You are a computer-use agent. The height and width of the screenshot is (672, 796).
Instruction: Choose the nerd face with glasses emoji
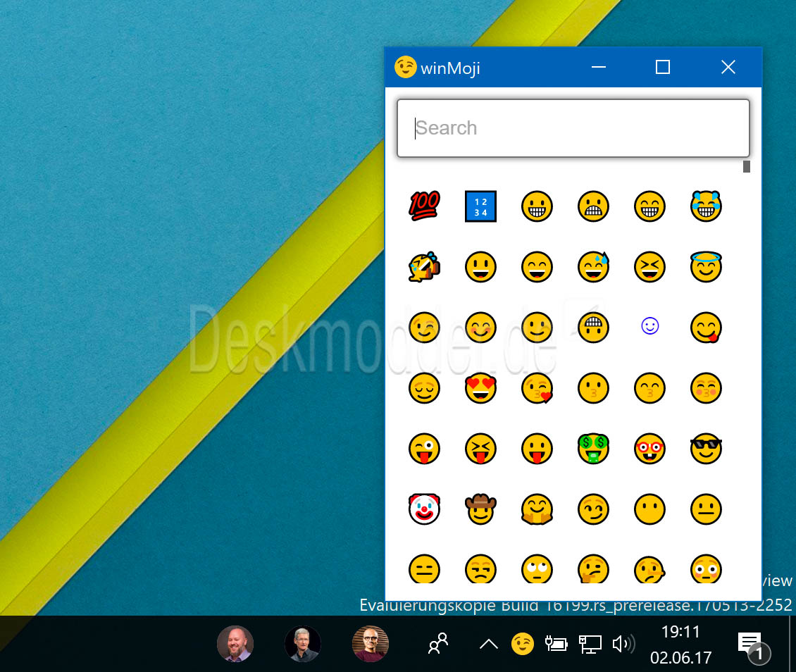[x=649, y=449]
